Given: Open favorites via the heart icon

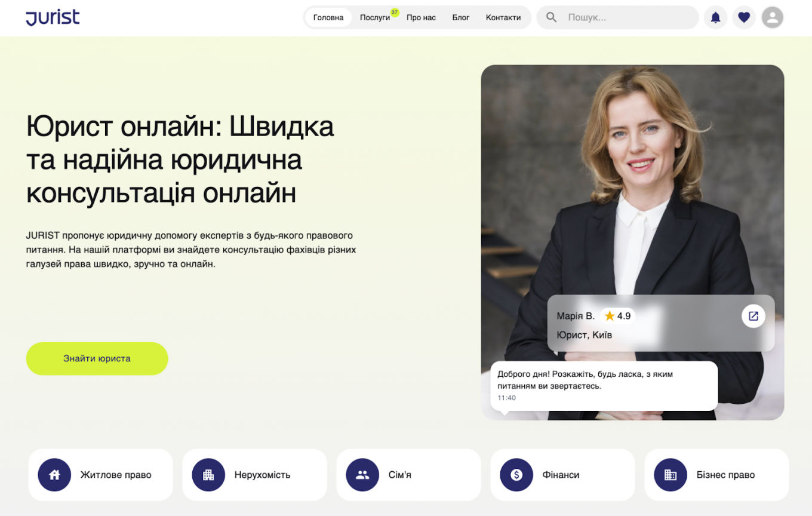Looking at the screenshot, I should click(744, 17).
